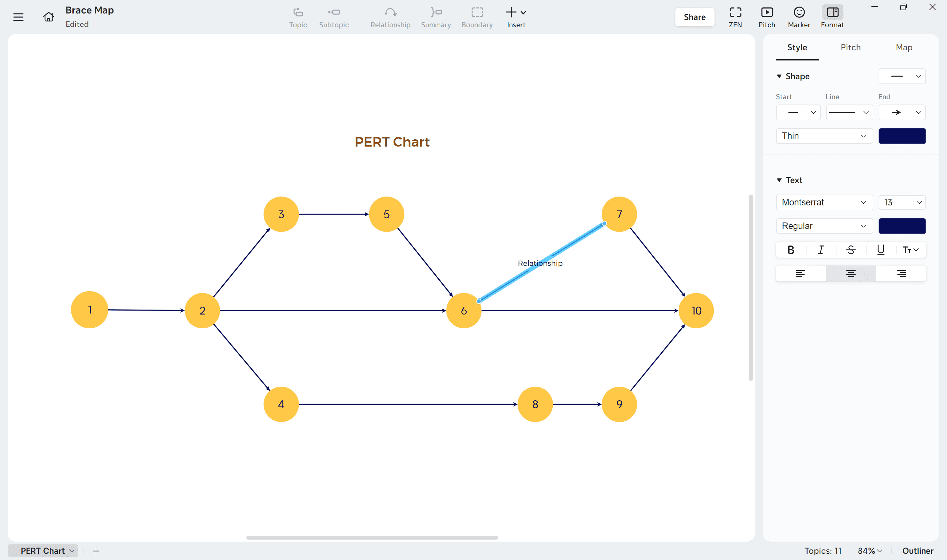Open the Insert menu
Viewport: 947px width, 560px height.
click(x=516, y=17)
